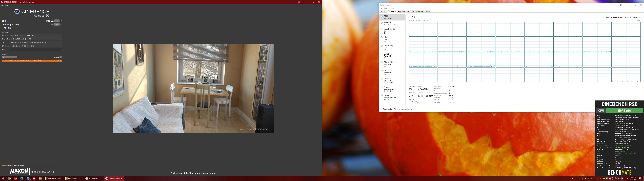Toggle the checkbox next to CPU Run button

(61, 21)
